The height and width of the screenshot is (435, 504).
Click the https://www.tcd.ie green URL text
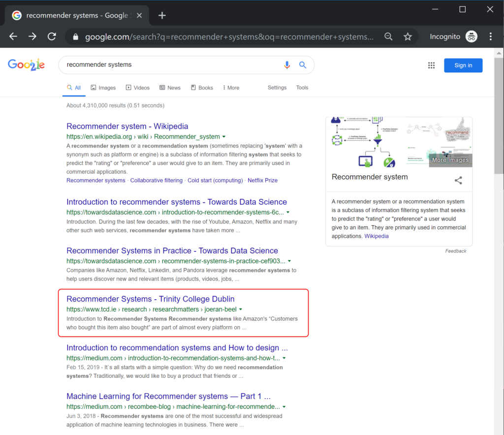point(91,310)
